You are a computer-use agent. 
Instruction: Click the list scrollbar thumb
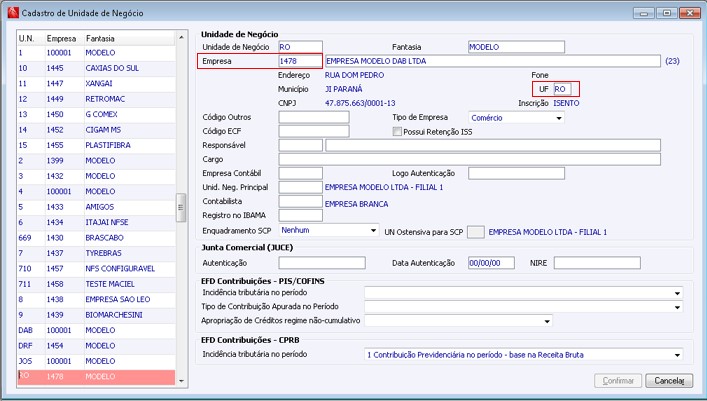pyautogui.click(x=181, y=207)
